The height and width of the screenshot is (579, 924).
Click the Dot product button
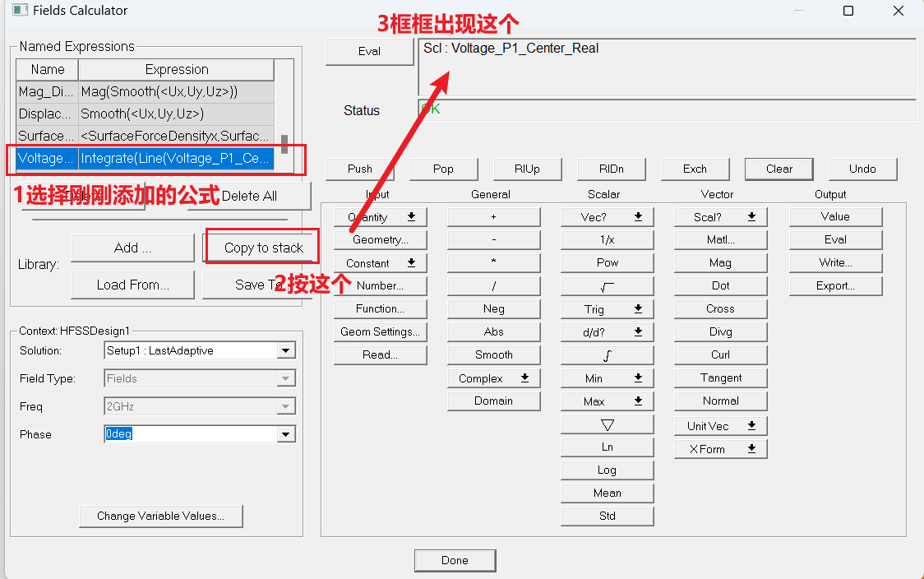(x=721, y=286)
